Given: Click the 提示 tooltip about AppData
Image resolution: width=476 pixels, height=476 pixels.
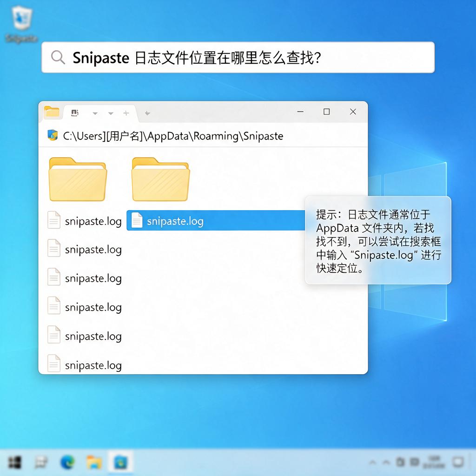Looking at the screenshot, I should click(x=378, y=240).
